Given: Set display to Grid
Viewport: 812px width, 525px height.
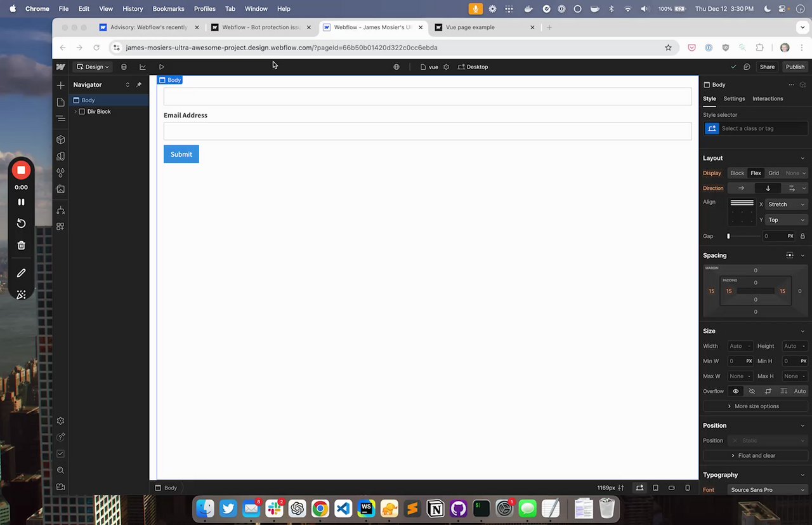Looking at the screenshot, I should (773, 173).
